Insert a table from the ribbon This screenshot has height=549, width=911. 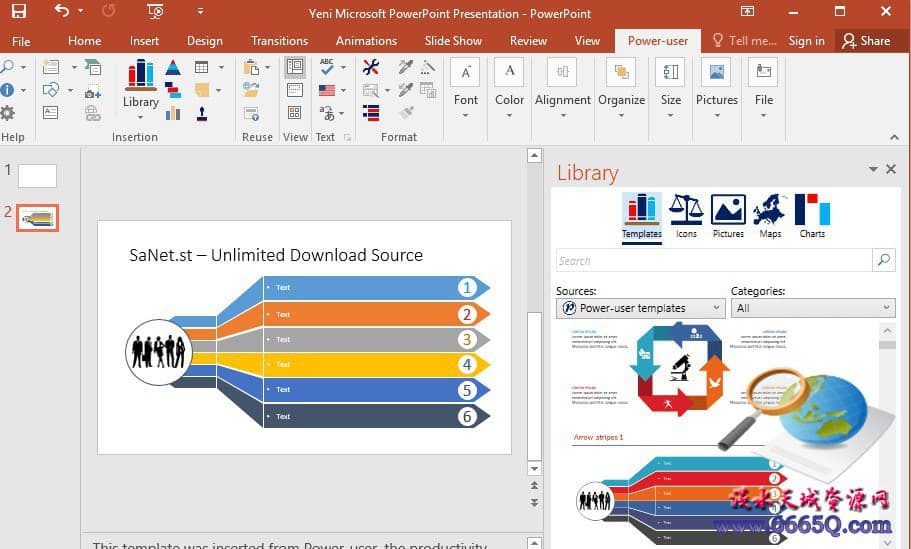point(202,67)
